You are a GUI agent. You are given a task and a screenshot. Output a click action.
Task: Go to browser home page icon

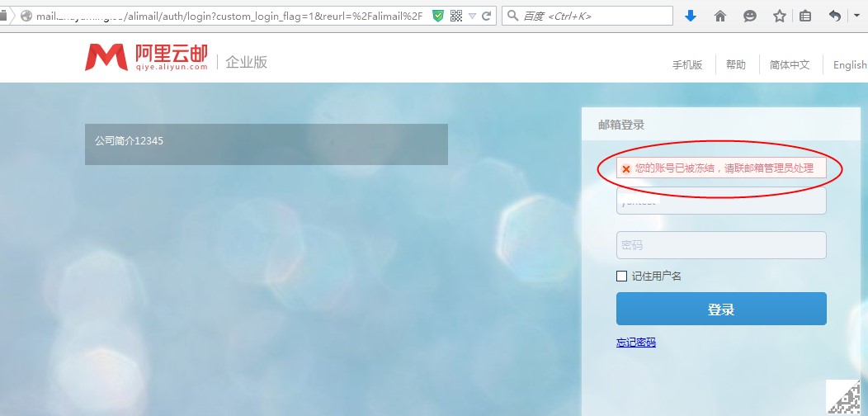pos(720,16)
